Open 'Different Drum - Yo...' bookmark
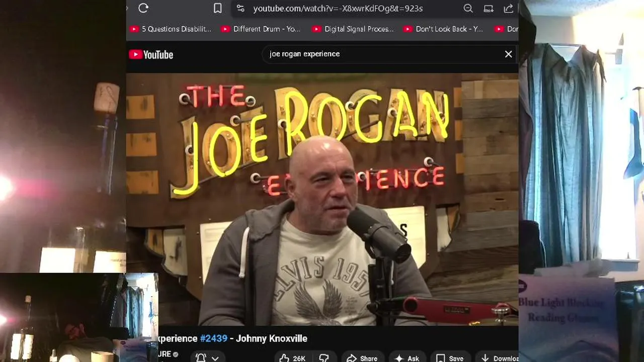Viewport: 644px width, 362px height. pos(261,29)
